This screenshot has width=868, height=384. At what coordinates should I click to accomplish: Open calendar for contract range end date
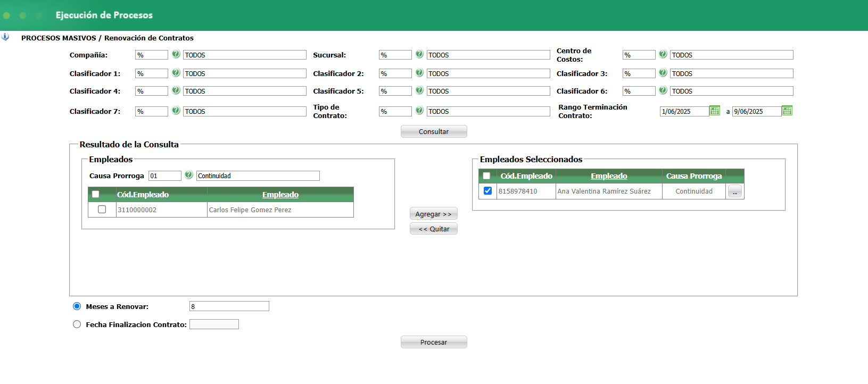coord(787,111)
